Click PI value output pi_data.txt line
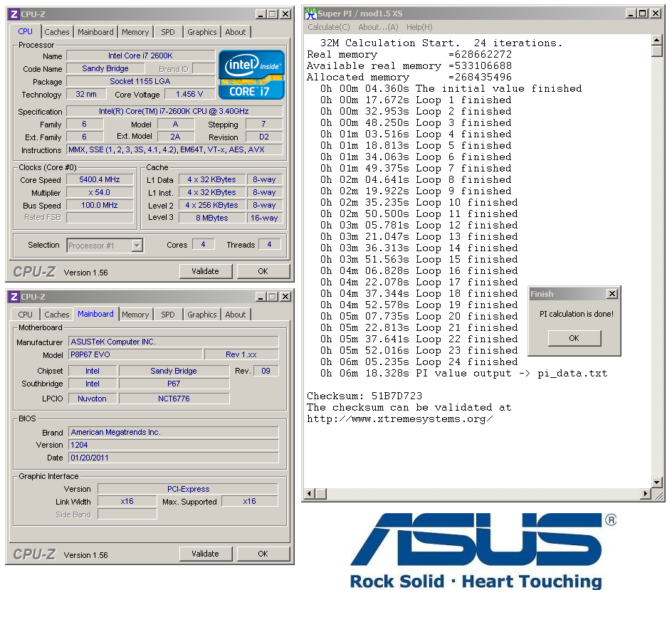This screenshot has height=622, width=672. 463,374
